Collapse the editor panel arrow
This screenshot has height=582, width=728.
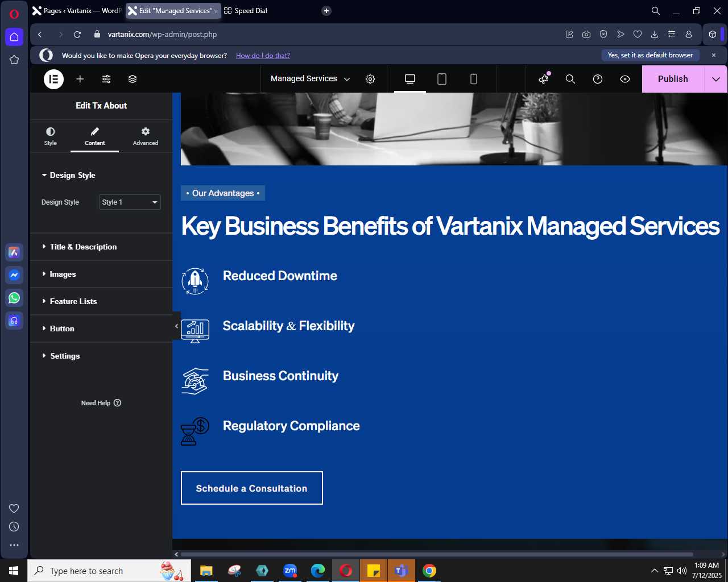point(176,326)
